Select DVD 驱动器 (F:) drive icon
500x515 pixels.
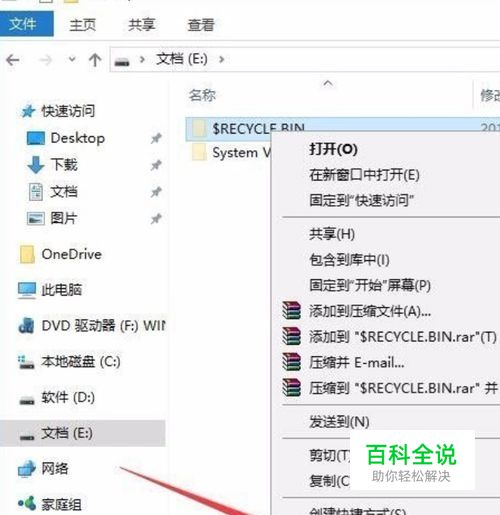pos(26,325)
